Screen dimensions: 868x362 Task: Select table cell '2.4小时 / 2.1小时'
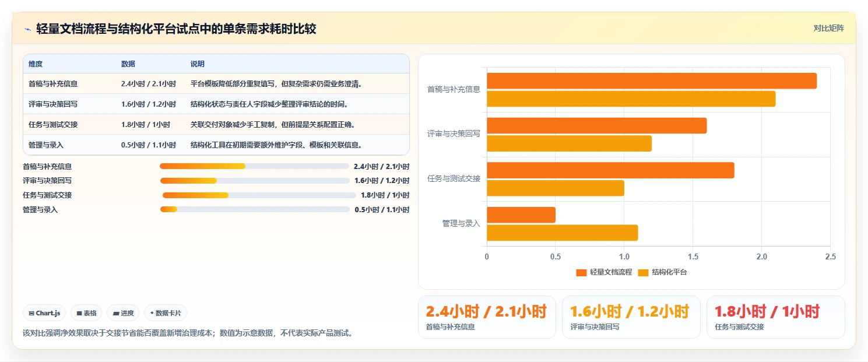point(149,84)
